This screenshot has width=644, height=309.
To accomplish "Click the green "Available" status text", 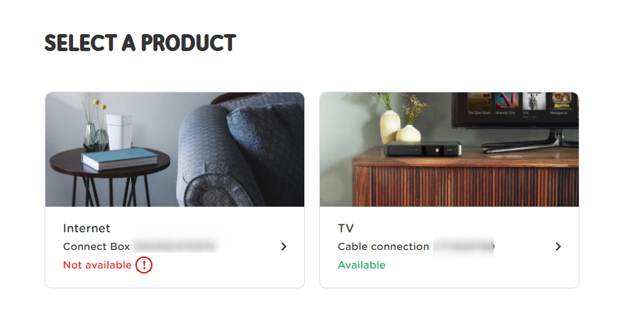I will click(x=362, y=265).
